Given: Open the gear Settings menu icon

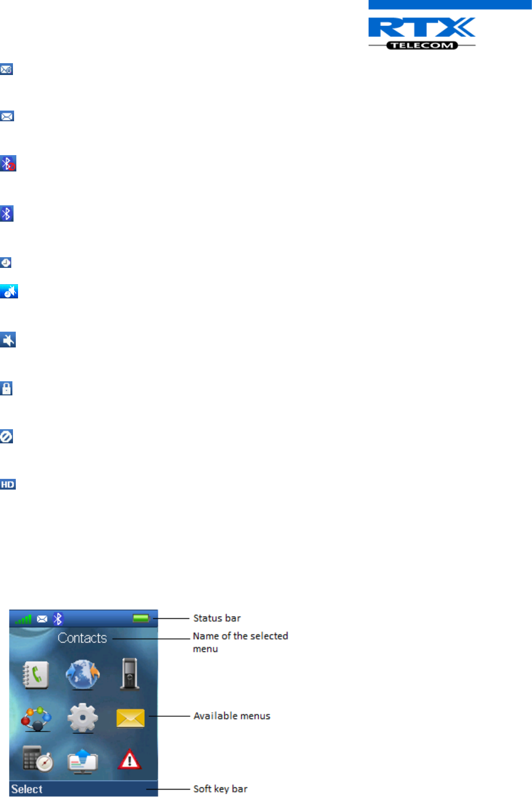Looking at the screenshot, I should click(x=83, y=718).
